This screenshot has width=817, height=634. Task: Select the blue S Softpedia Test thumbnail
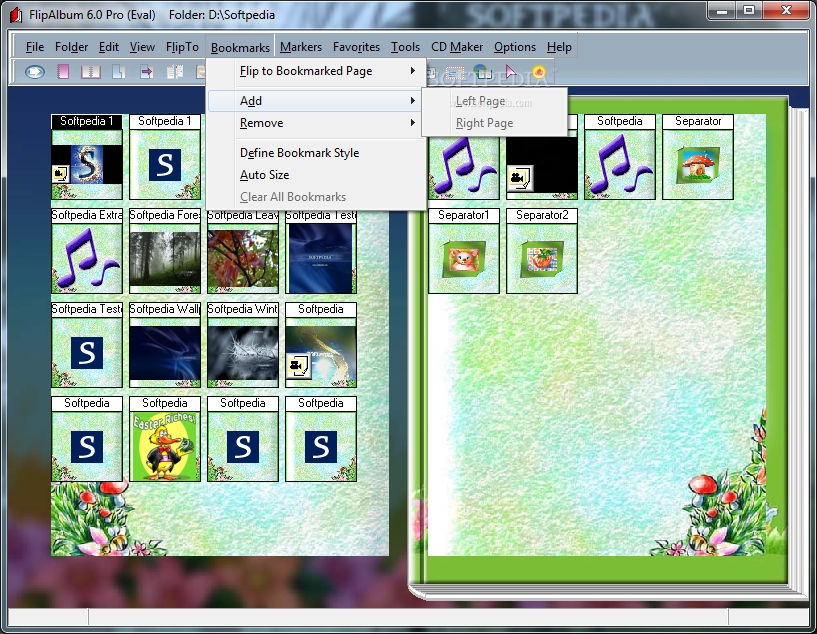[86, 345]
